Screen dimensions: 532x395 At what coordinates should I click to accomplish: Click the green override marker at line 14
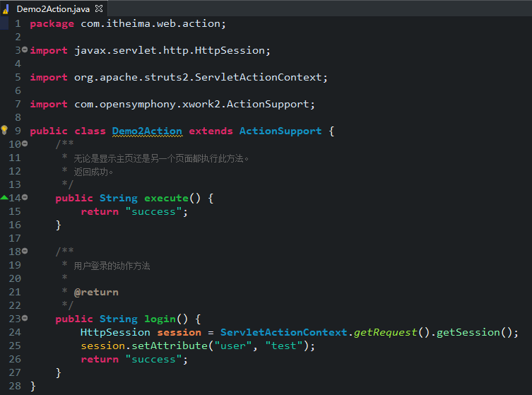[x=4, y=197]
